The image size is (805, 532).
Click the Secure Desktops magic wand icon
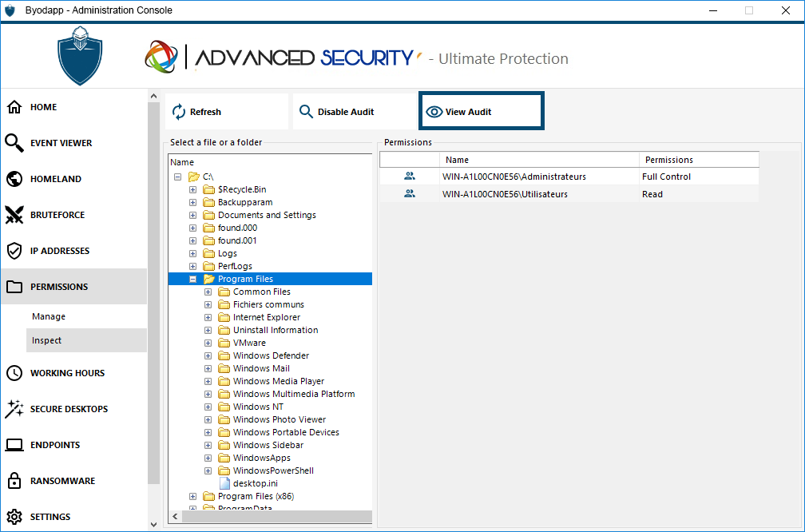(x=14, y=409)
